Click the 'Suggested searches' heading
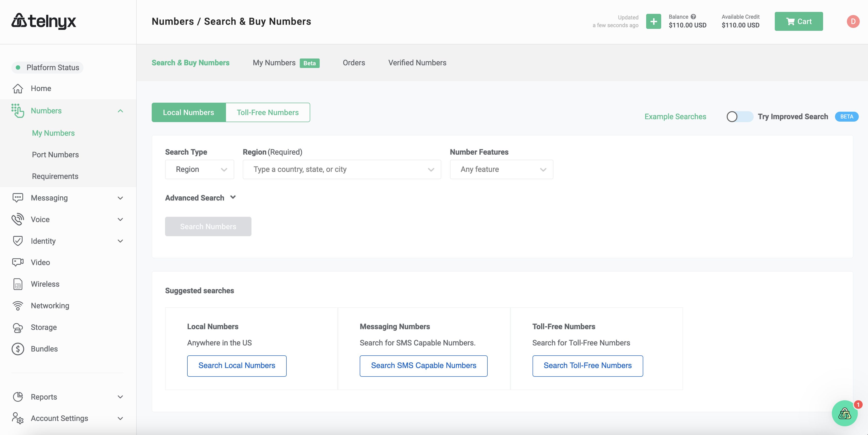This screenshot has width=868, height=435. pos(200,291)
